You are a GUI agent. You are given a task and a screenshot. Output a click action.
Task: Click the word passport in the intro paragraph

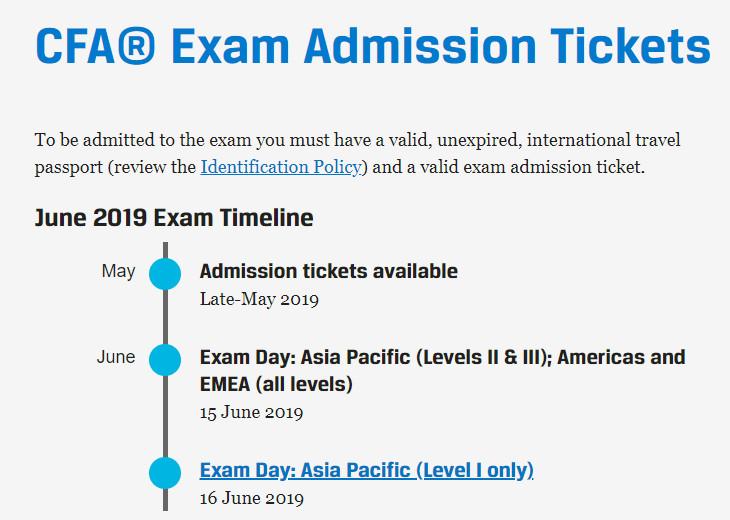[69, 168]
